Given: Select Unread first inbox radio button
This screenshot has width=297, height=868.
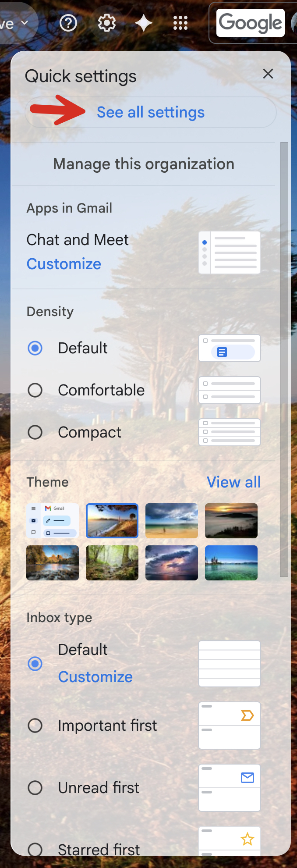Looking at the screenshot, I should tap(35, 788).
